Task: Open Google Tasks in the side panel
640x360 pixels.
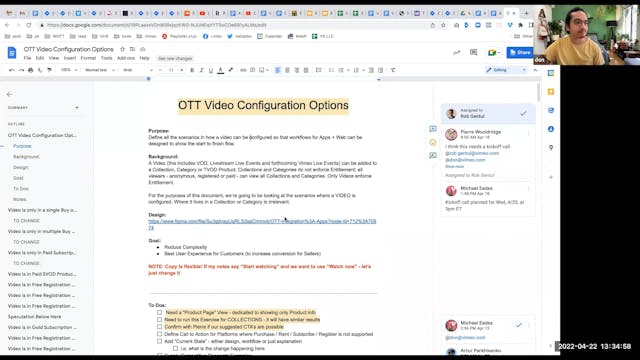Action: [x=551, y=110]
